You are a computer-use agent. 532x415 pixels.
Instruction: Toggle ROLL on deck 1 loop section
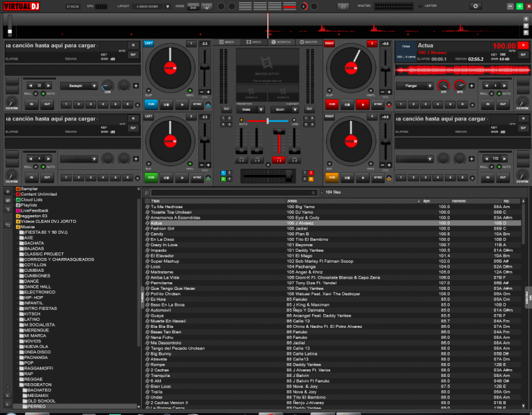coord(36,94)
